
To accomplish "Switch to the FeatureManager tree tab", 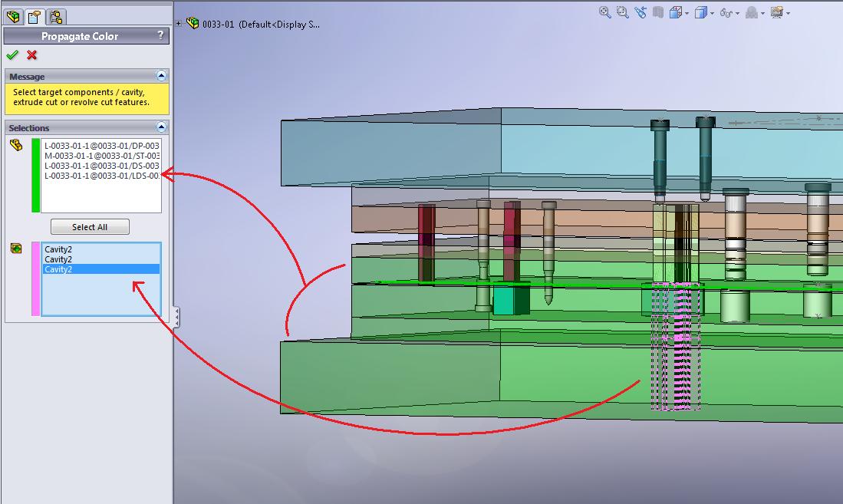I will (x=13, y=17).
